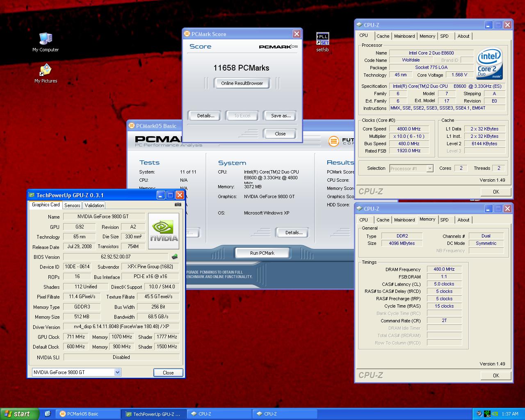Click the Memory Size 4096 MBytes value
Image resolution: width=525 pixels, height=420 pixels.
coord(402,243)
